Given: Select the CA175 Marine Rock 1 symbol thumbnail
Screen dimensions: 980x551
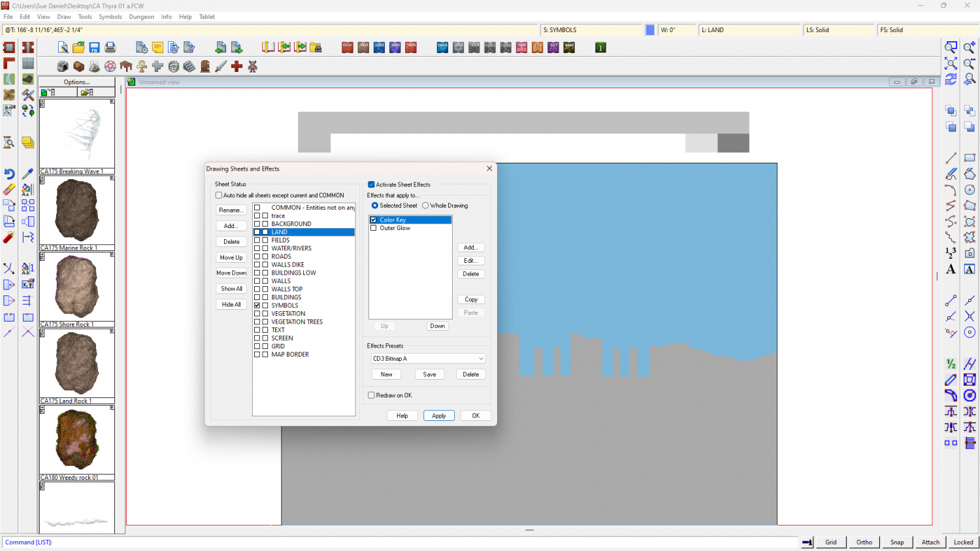Looking at the screenshot, I should tap(77, 211).
